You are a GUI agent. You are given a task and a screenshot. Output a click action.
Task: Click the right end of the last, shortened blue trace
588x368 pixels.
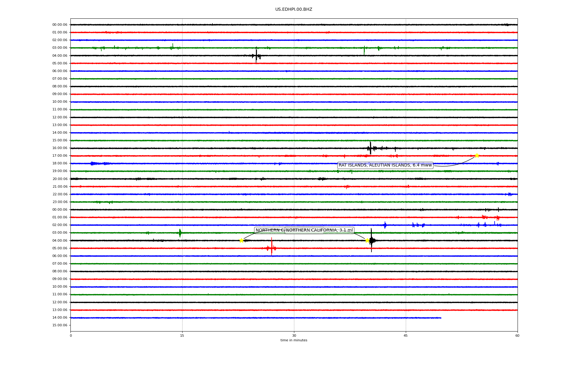click(440, 318)
